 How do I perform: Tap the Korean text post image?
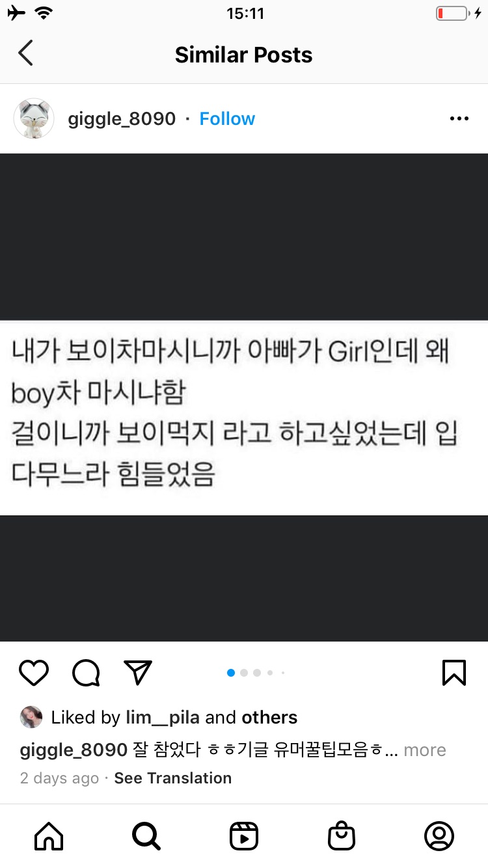[244, 398]
